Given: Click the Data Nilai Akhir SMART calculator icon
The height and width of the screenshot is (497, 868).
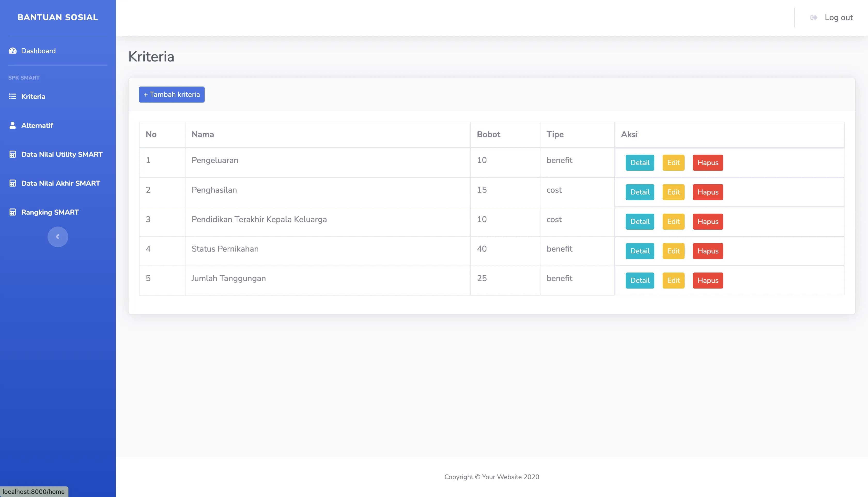Looking at the screenshot, I should pos(13,183).
